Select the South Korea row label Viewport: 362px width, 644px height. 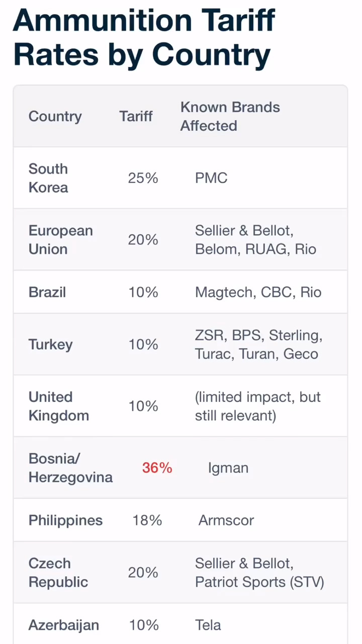[x=48, y=178]
